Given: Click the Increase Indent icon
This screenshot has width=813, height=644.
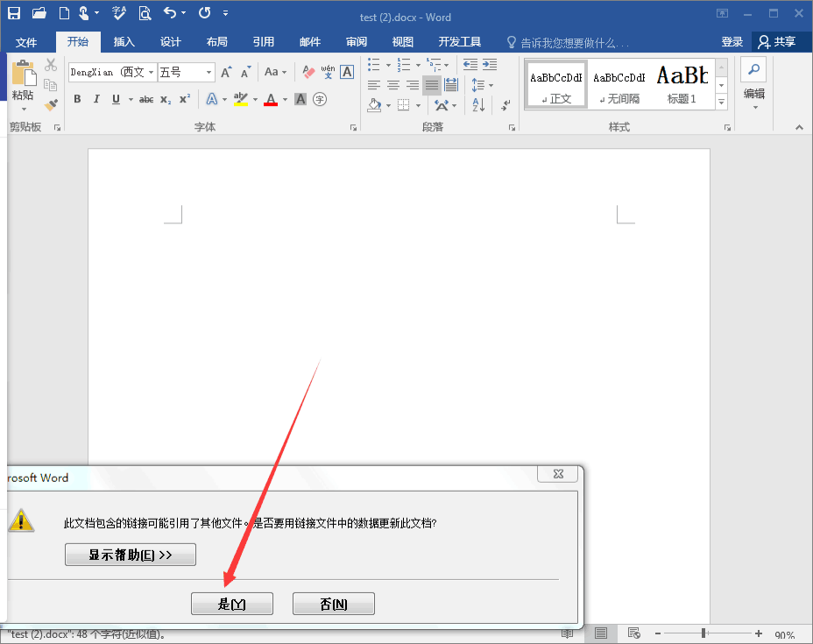Looking at the screenshot, I should click(x=490, y=65).
